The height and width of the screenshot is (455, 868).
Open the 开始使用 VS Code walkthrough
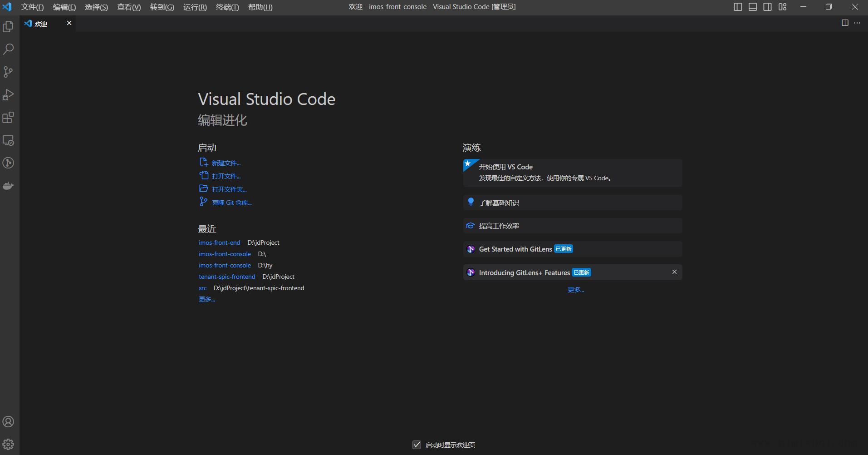click(x=573, y=173)
